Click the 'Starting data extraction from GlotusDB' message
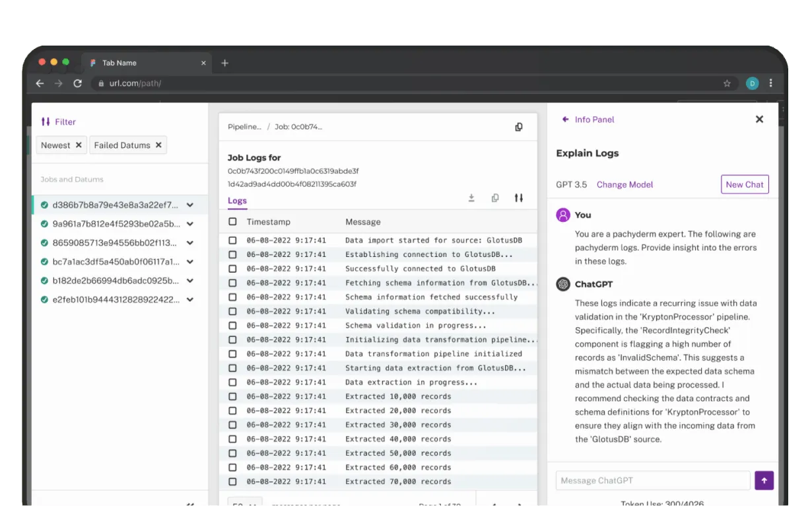 pos(436,368)
